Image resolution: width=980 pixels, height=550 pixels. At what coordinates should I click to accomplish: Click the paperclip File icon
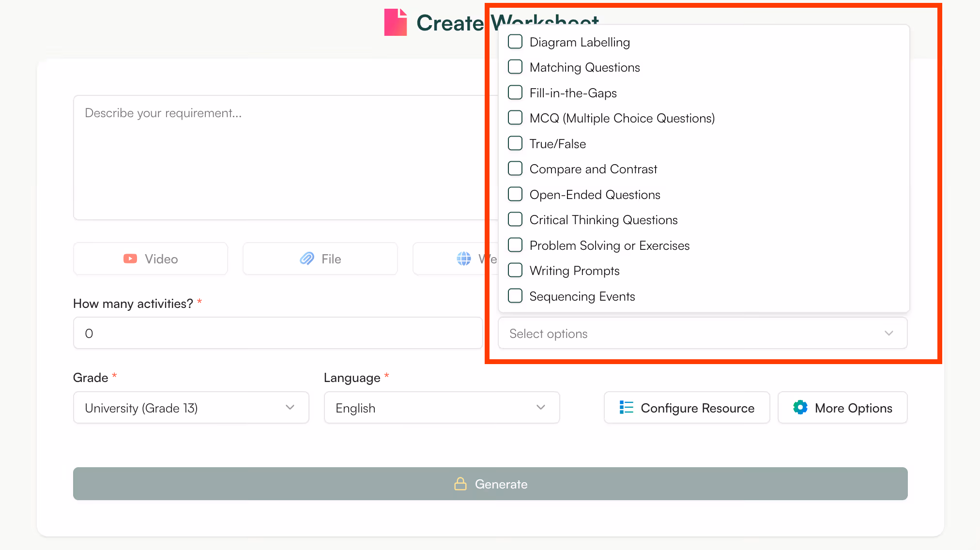click(x=307, y=259)
